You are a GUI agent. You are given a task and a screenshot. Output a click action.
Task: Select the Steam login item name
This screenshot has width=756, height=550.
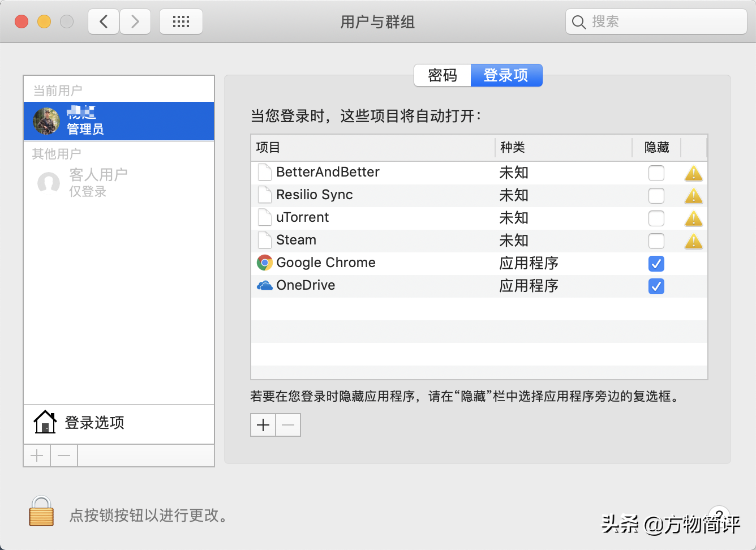pyautogui.click(x=296, y=240)
